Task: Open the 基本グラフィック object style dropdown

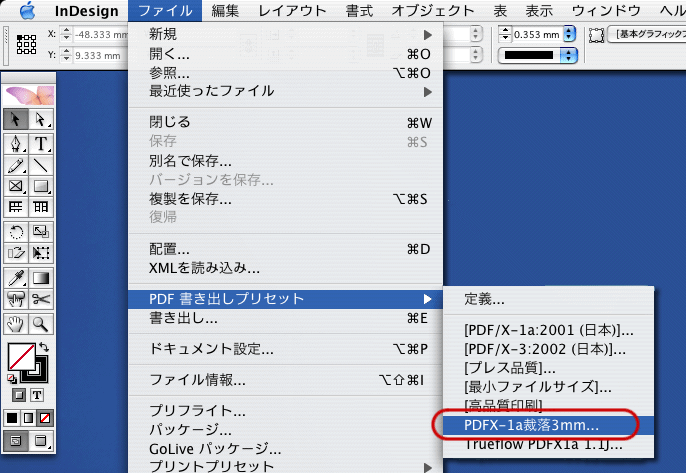Action: pos(647,34)
